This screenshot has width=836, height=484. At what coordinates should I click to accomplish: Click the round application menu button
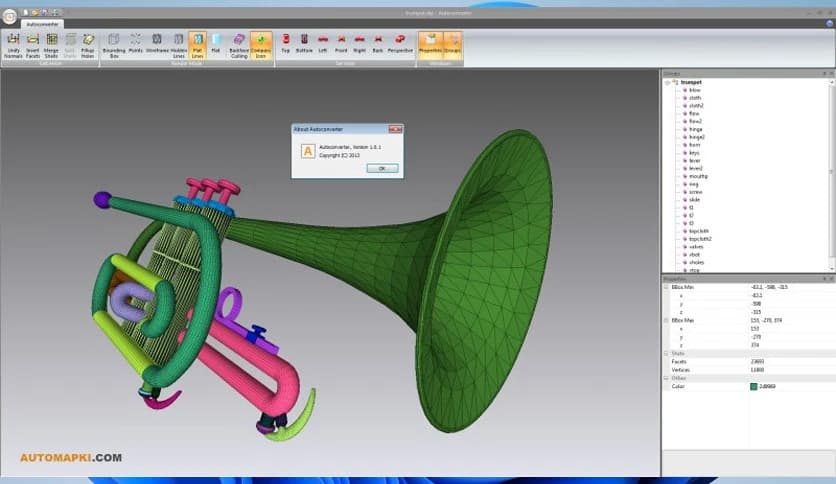[x=9, y=18]
